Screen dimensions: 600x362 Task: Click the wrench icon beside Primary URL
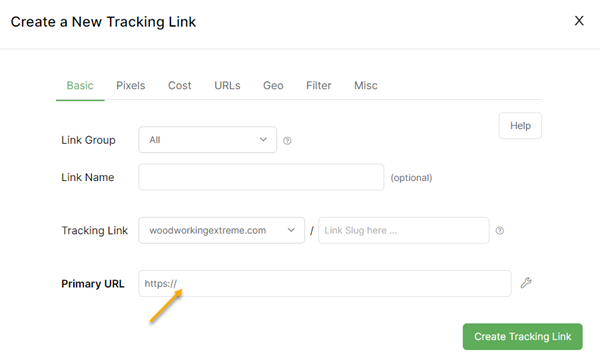click(x=526, y=283)
